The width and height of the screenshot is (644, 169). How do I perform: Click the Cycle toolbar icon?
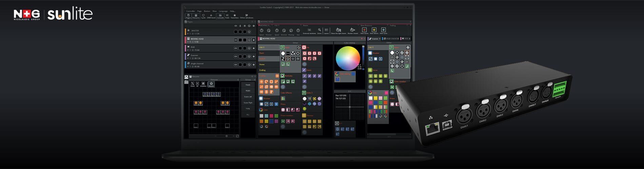point(203,16)
